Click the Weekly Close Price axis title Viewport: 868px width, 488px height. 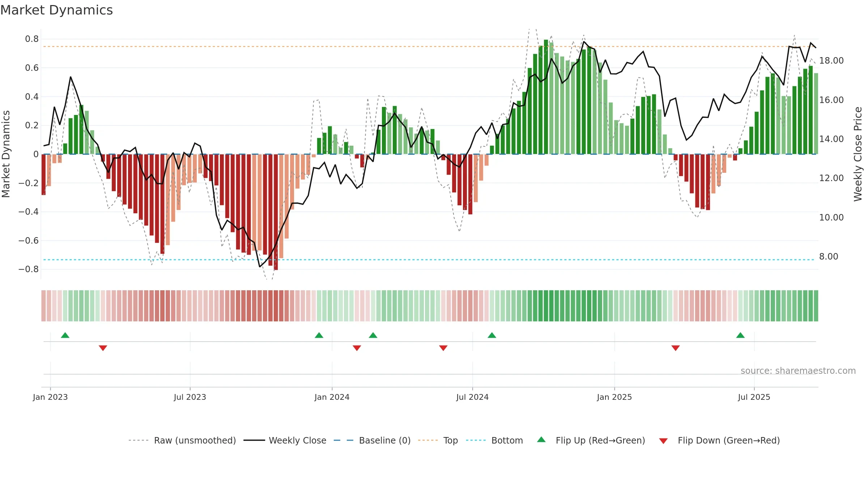pyautogui.click(x=858, y=154)
